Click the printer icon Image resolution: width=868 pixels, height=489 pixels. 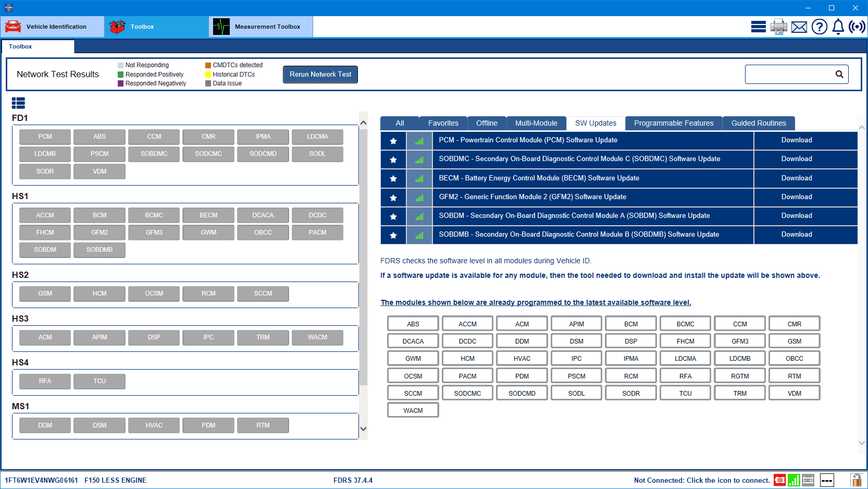click(778, 27)
